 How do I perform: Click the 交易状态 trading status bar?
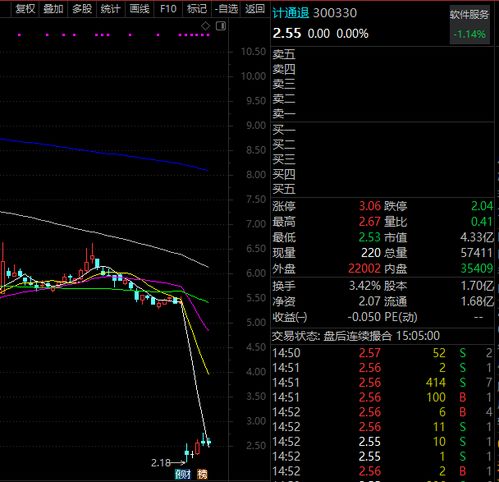382,336
